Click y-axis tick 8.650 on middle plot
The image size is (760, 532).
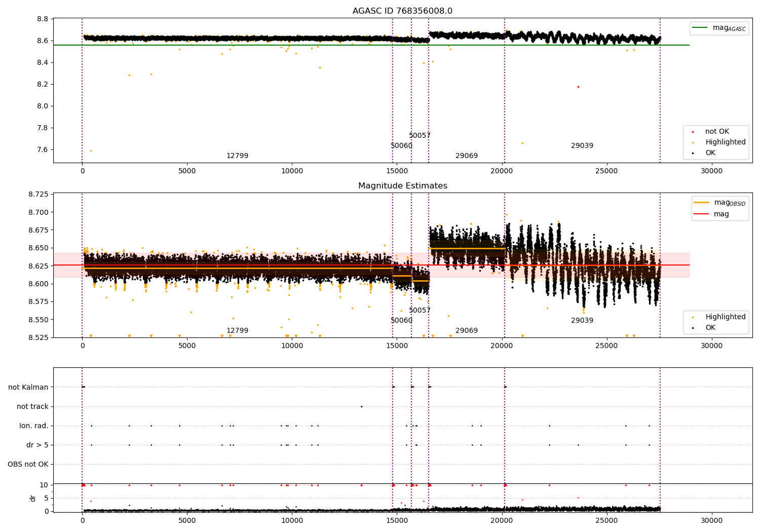click(x=38, y=248)
